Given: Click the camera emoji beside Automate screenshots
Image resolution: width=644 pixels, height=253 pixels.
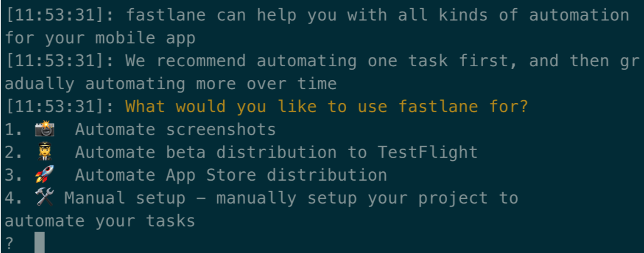Looking at the screenshot, I should pos(45,129).
